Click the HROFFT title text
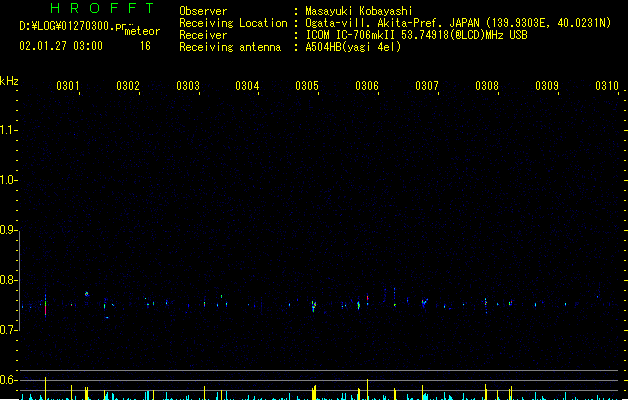Viewport: 629px width, 400px height. pos(102,8)
